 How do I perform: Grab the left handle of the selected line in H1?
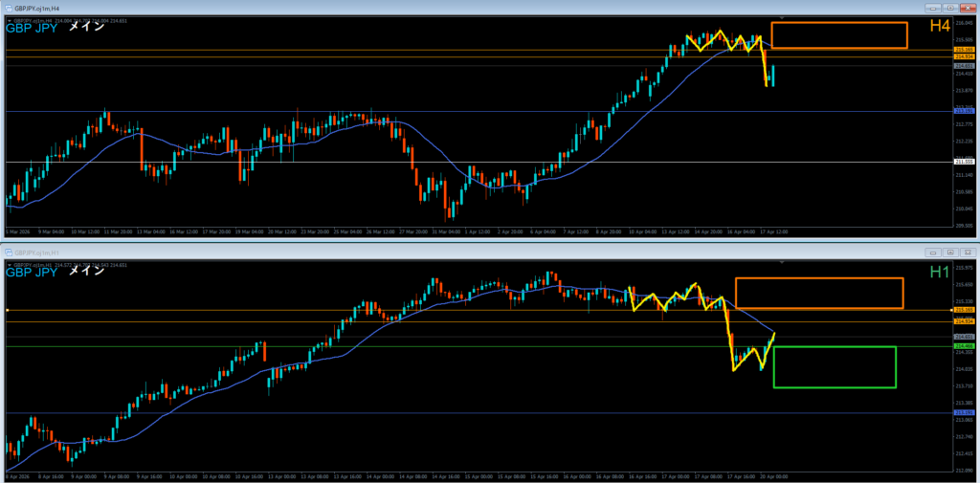[7, 310]
